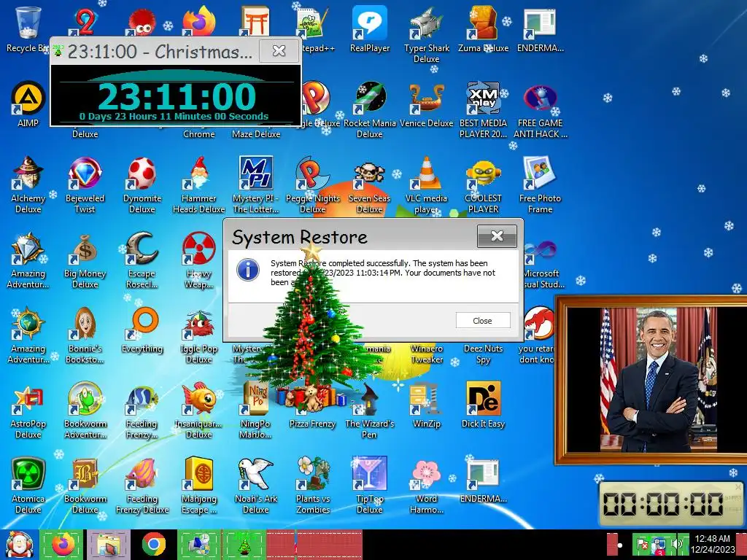Select the Escape Rosecliff icon

tap(142, 260)
